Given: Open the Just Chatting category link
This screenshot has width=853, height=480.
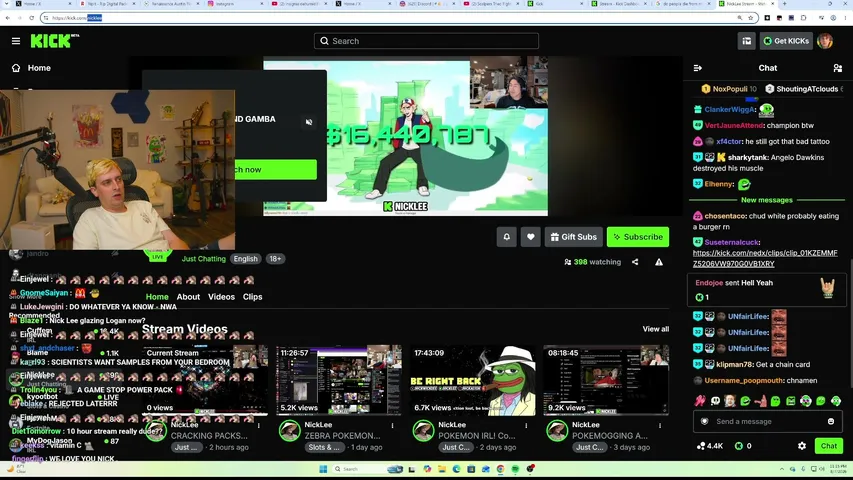Looking at the screenshot, I should point(203,259).
